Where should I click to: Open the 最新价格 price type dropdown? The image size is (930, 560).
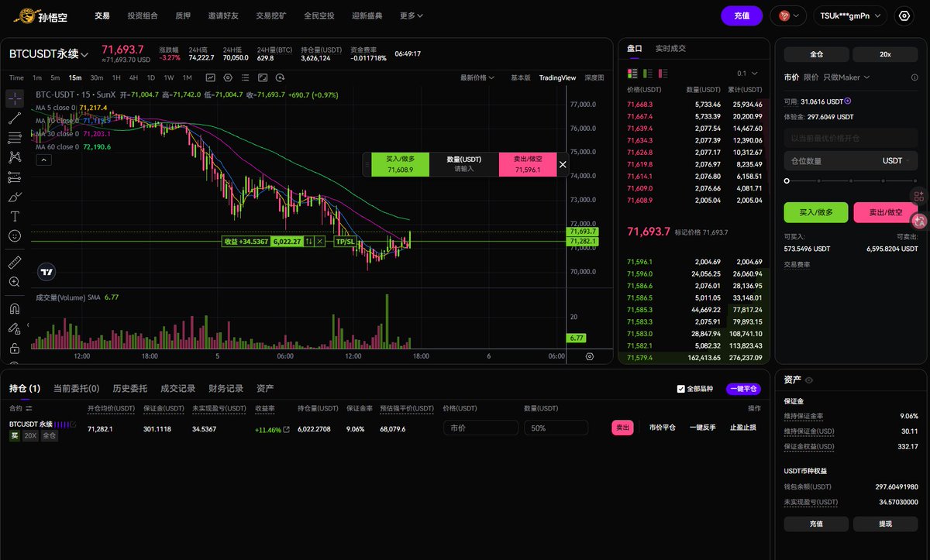tap(477, 77)
